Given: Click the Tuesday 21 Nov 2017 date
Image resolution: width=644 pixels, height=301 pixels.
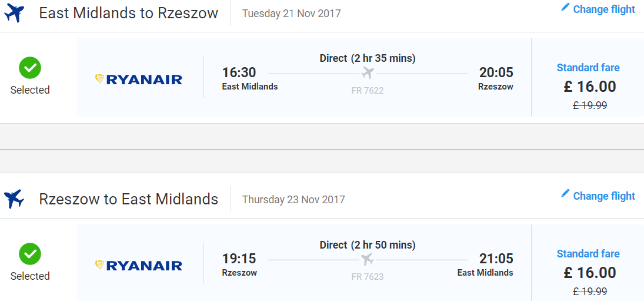Looking at the screenshot, I should pos(292,14).
